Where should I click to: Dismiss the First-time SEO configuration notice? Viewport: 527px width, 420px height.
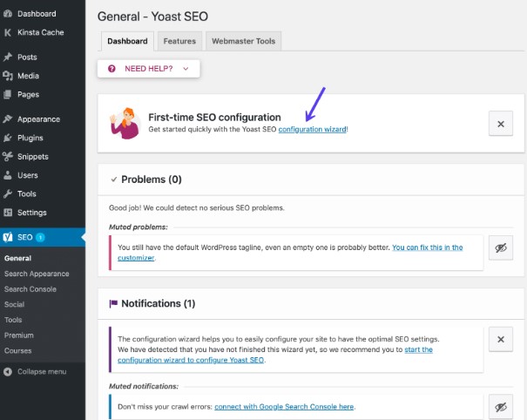[500, 124]
